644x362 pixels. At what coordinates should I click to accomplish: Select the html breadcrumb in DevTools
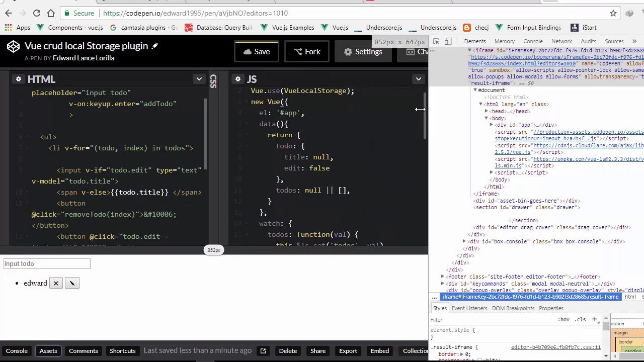[630, 297]
